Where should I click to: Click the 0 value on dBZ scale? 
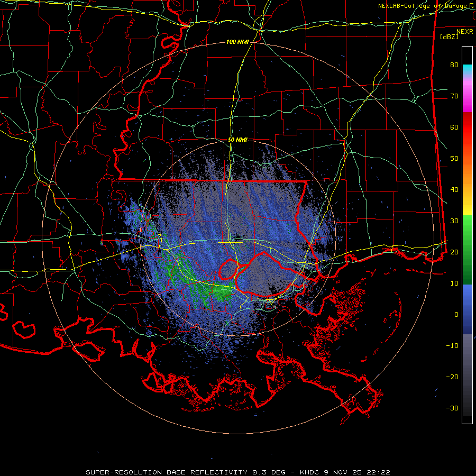click(456, 315)
